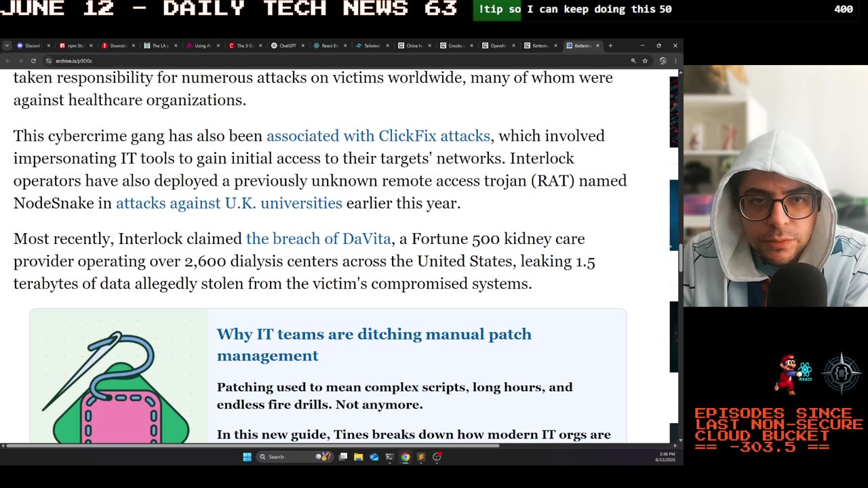
Task: Switch to the first Kettering tab
Action: coord(540,45)
